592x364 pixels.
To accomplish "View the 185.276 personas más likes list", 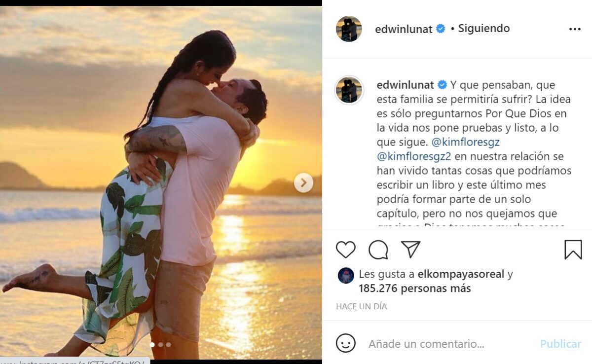I will [414, 289].
